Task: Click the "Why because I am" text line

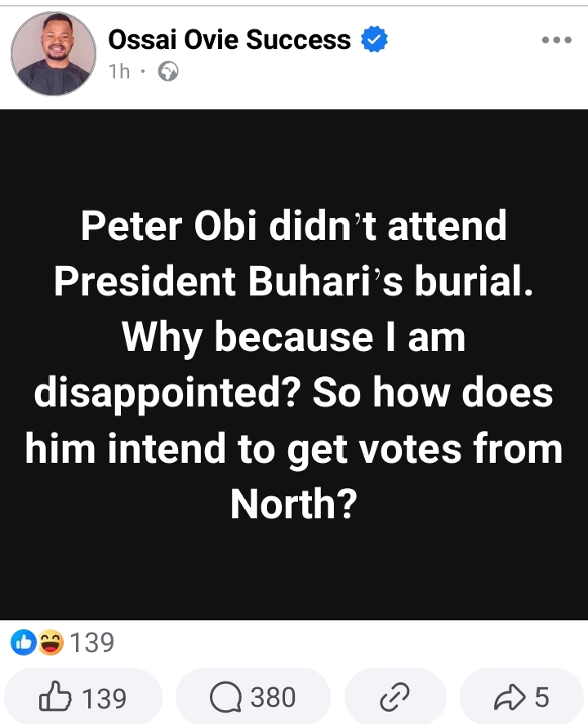Action: 293,337
